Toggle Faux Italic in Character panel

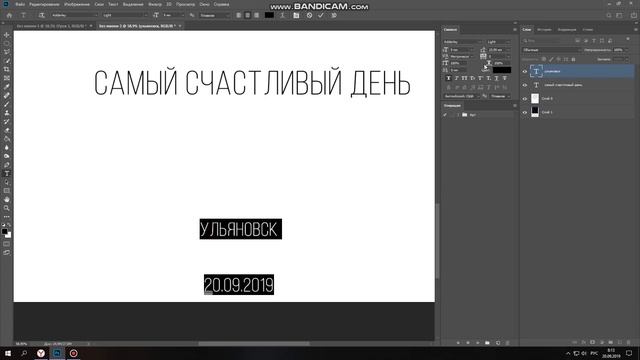(456, 78)
